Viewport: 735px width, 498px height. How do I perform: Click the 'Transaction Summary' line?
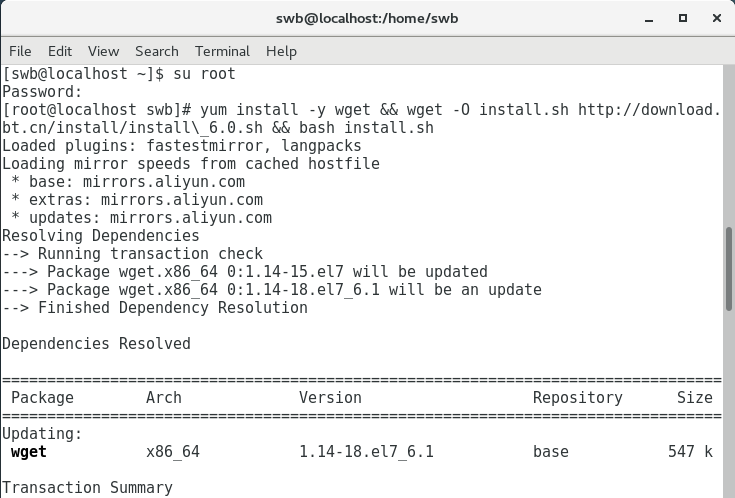[x=87, y=488]
